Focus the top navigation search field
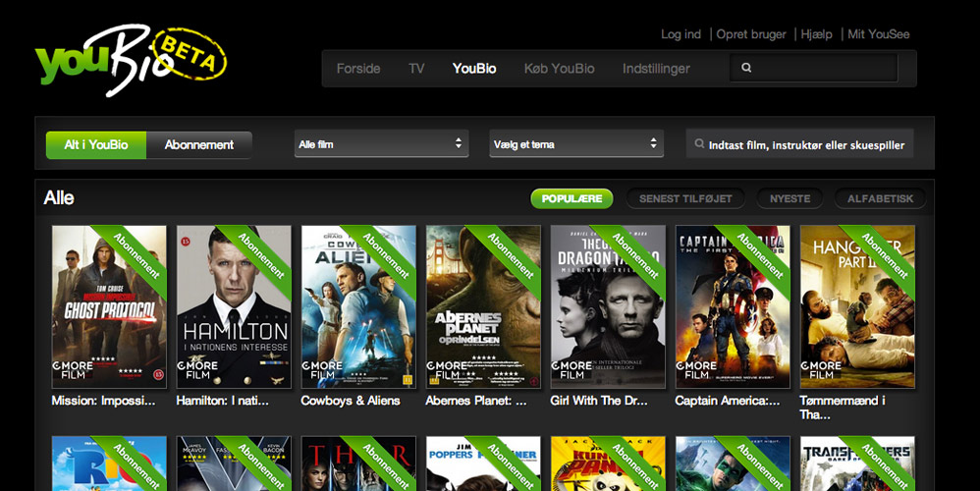Screen dimensions: 980x491 pos(814,68)
